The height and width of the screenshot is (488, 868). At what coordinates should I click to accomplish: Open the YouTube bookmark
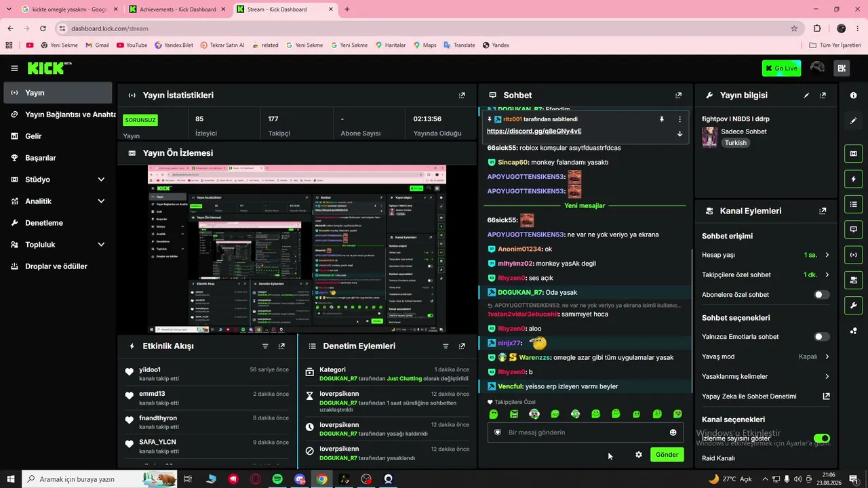132,45
